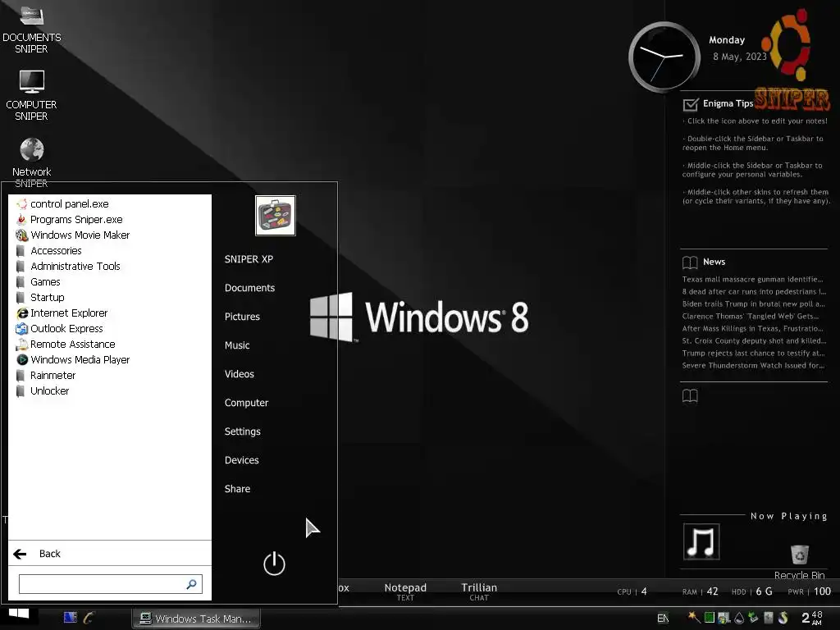The height and width of the screenshot is (630, 840).
Task: Click the suitcase user picture
Action: coord(276,216)
